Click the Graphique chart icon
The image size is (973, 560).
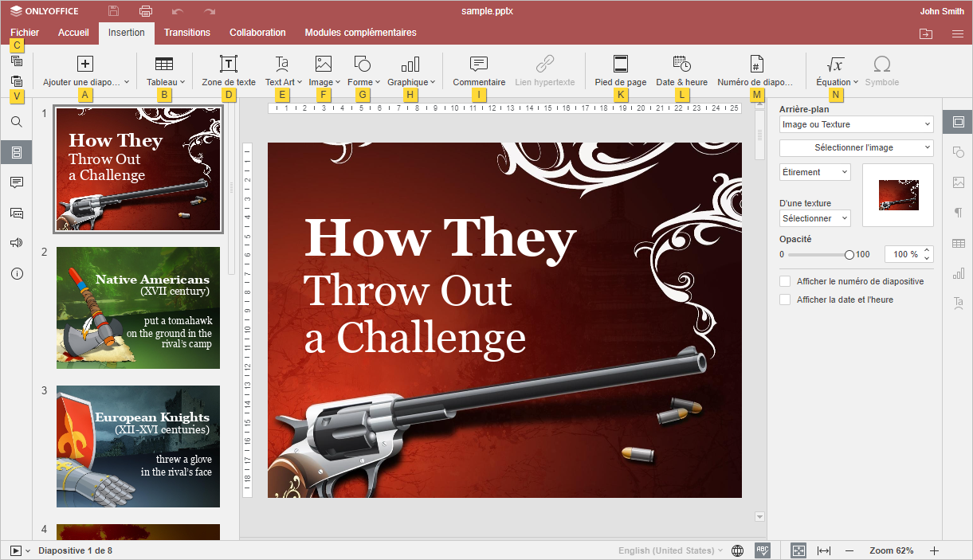(x=410, y=65)
